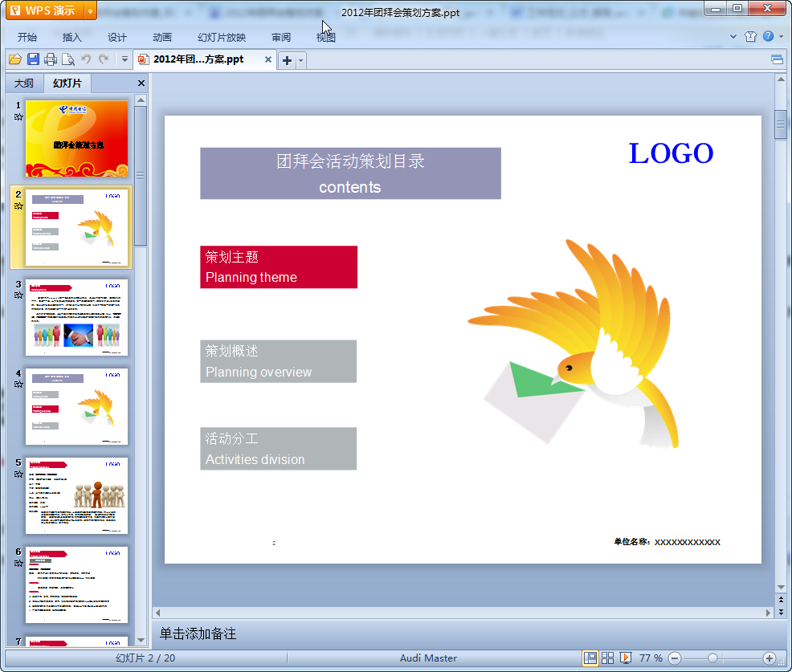This screenshot has width=792, height=672.
Task: Switch to Slide Sorter view icon
Action: coord(607,658)
